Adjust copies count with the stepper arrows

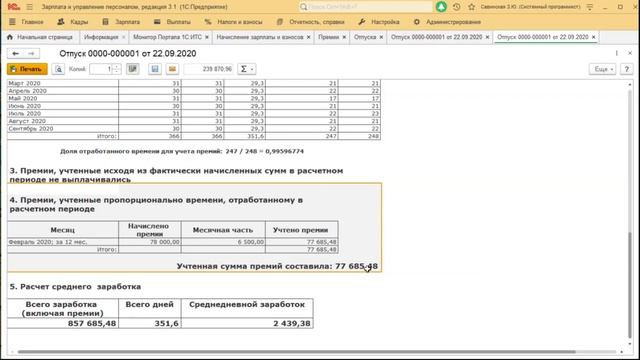click(x=117, y=69)
